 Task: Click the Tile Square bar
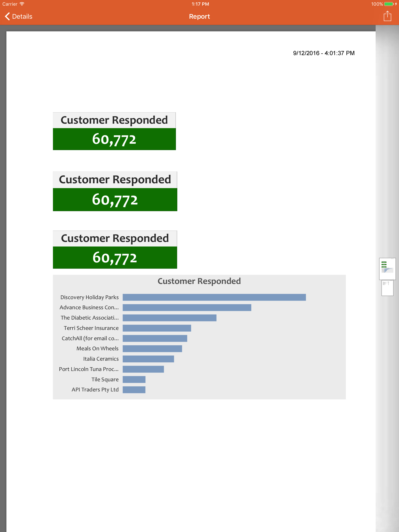134,380
